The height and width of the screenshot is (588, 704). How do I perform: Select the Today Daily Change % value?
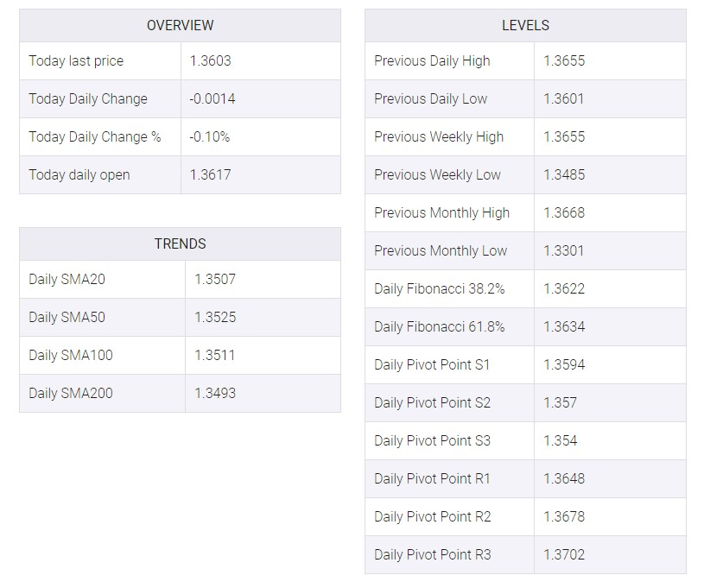(210, 136)
